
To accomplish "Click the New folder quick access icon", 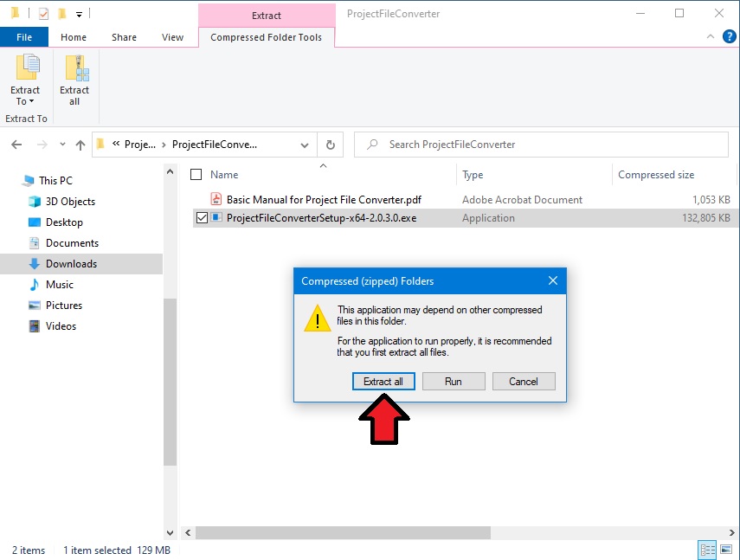I will tap(61, 14).
